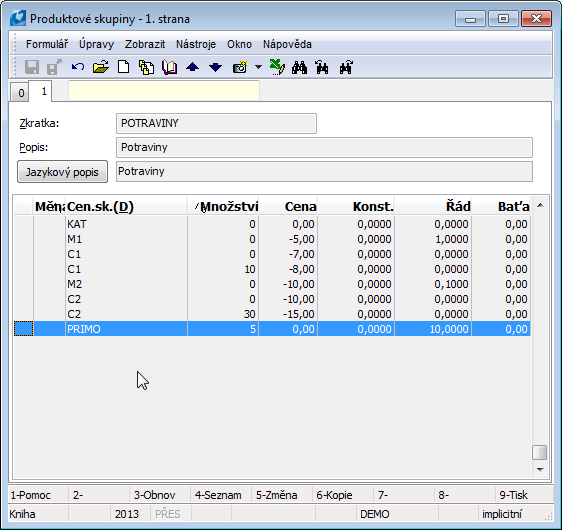Click the table scrollbar down arrow

540,469
